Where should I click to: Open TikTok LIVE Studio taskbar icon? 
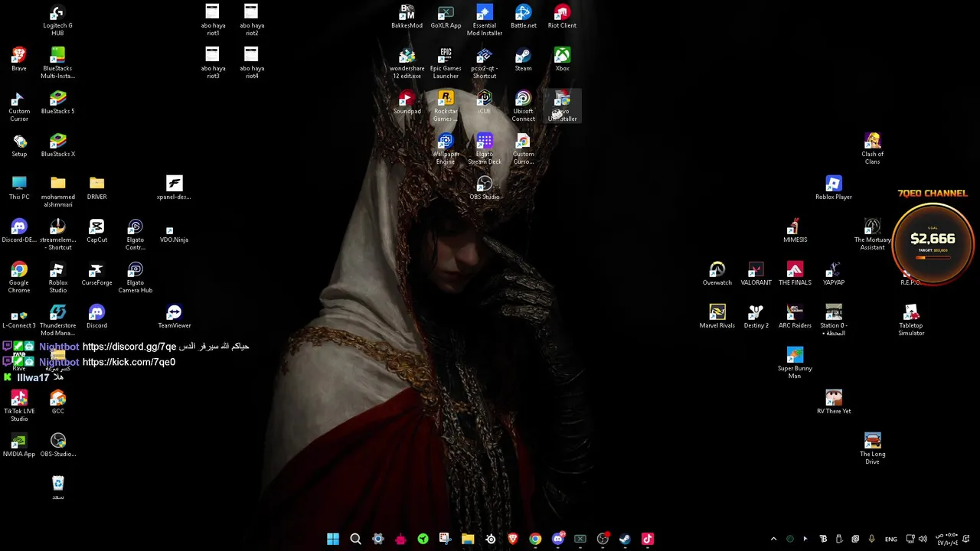click(x=648, y=539)
